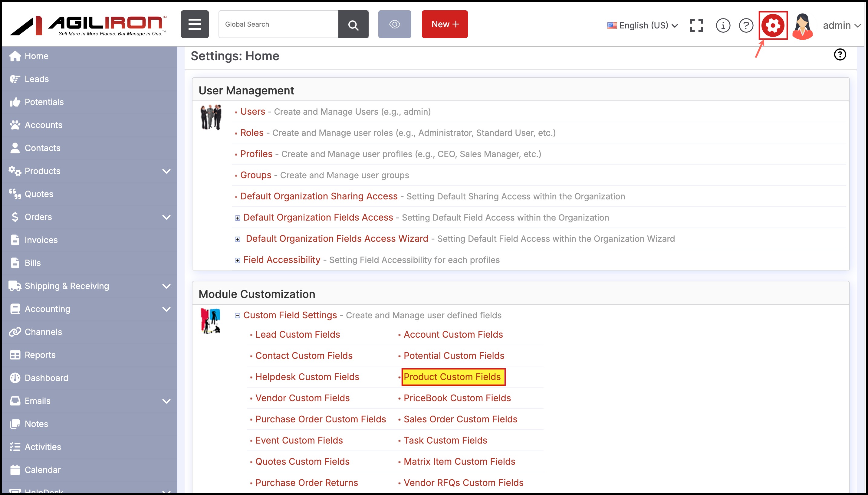Open Leads in the sidebar

[x=36, y=79]
